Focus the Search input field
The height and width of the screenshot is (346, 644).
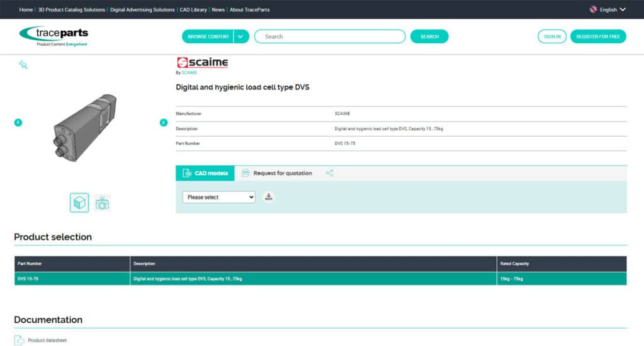pyautogui.click(x=330, y=36)
